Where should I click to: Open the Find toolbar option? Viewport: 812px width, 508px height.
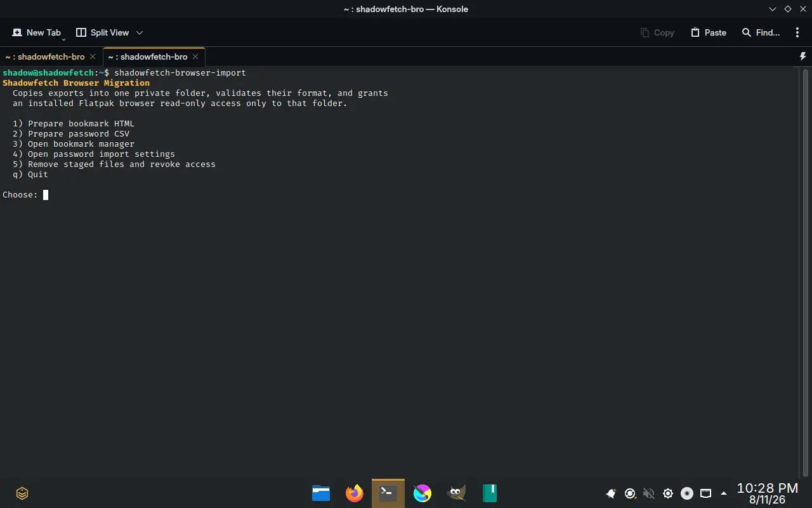coord(761,32)
